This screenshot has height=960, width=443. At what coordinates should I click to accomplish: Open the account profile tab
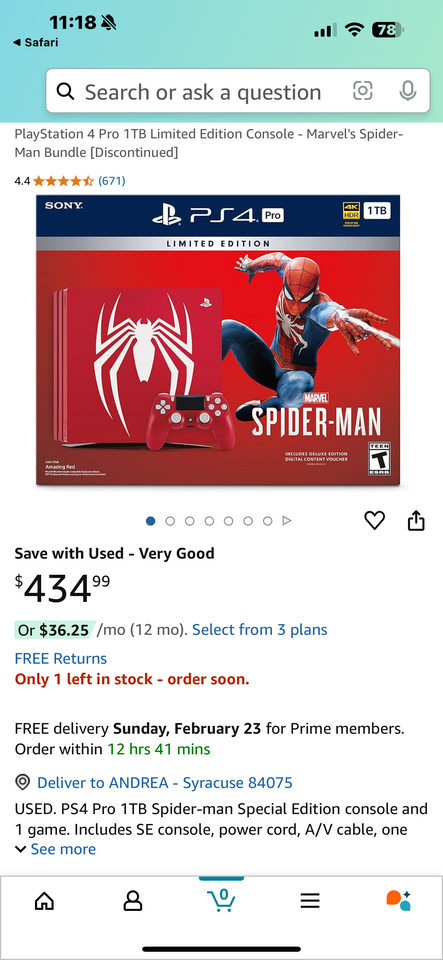[133, 900]
